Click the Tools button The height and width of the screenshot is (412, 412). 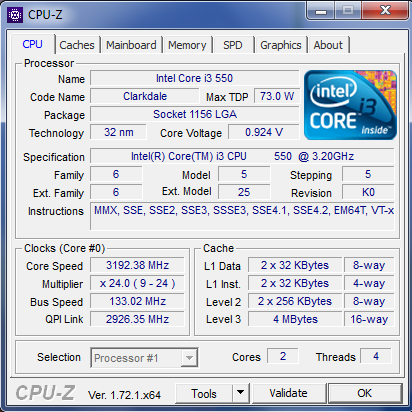204,393
